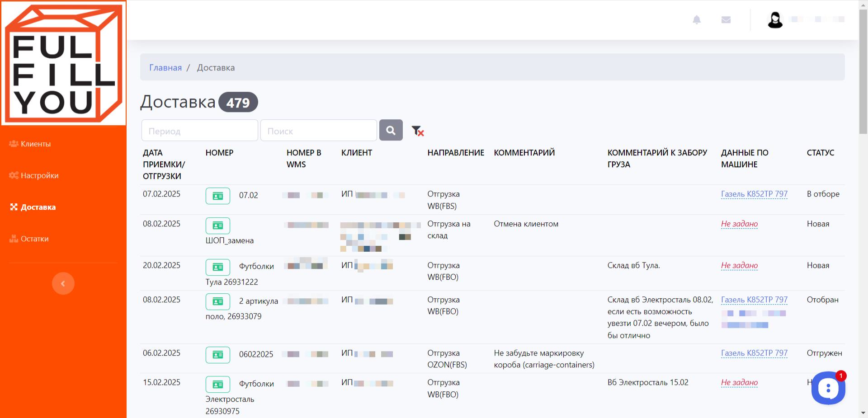
Task: Open card icon for order 06022025
Action: 218,355
